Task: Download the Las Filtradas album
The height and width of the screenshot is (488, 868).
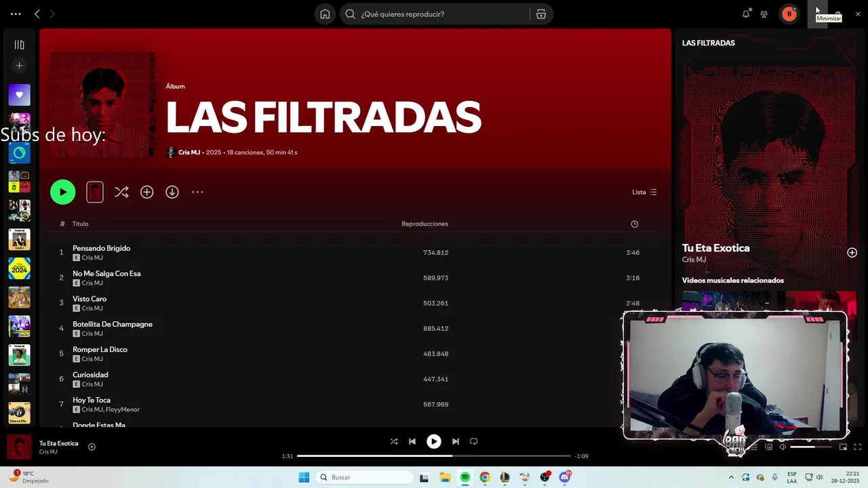Action: point(172,192)
